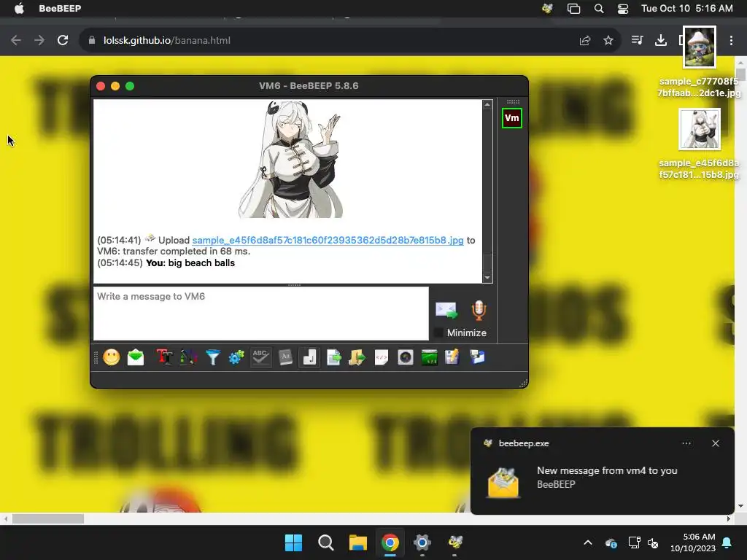The height and width of the screenshot is (560, 747).
Task: Click the page horizontal scrollbar thumb
Action: click(47, 518)
